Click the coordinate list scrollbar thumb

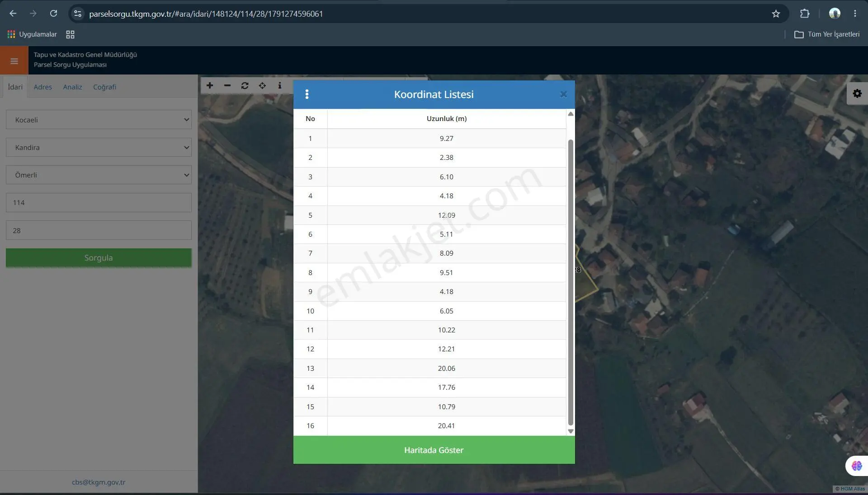[571, 282]
